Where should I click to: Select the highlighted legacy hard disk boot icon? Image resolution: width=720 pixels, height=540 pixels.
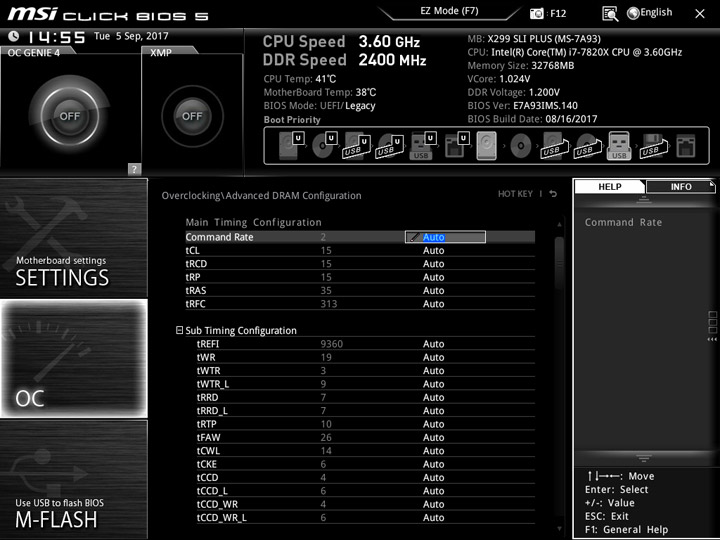pyautogui.click(x=487, y=146)
